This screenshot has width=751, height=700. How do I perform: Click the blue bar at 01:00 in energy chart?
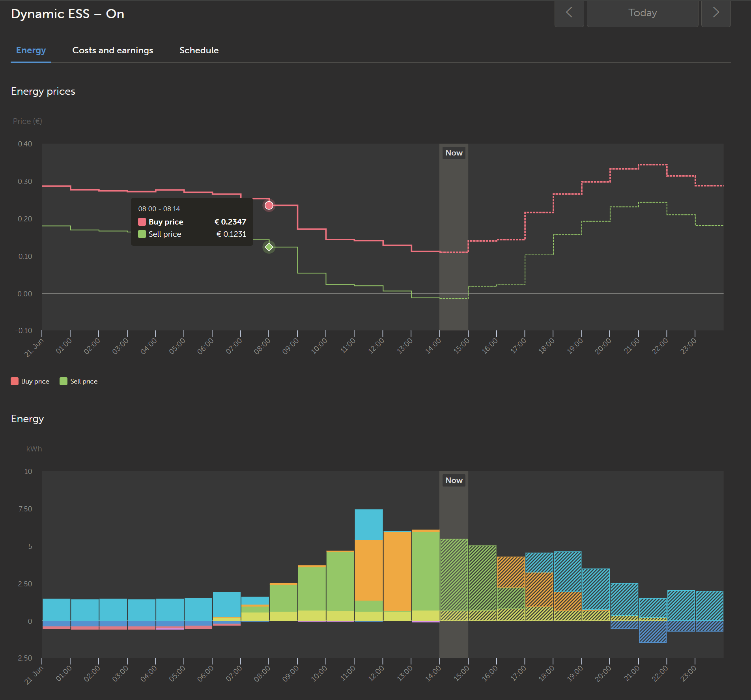(85, 610)
